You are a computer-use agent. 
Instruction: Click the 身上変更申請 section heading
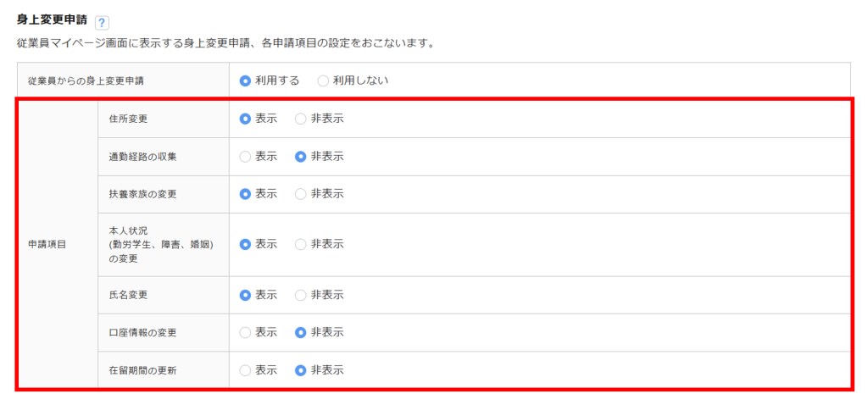click(52, 20)
